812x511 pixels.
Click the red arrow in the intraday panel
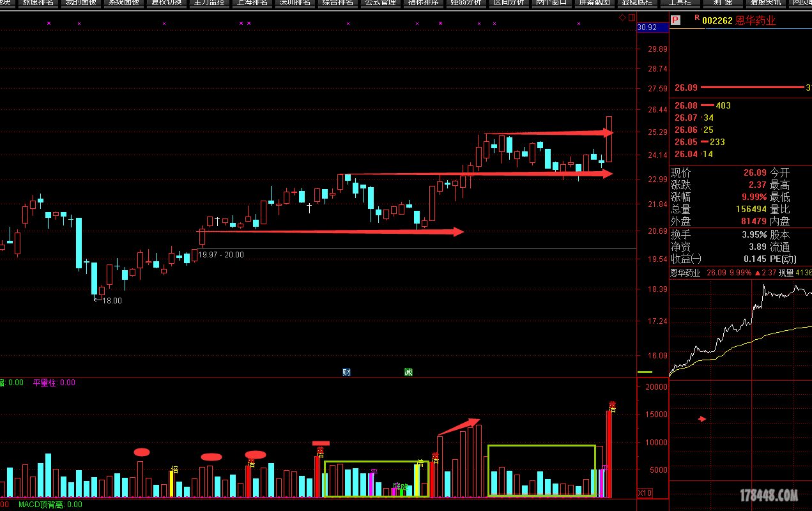702,419
